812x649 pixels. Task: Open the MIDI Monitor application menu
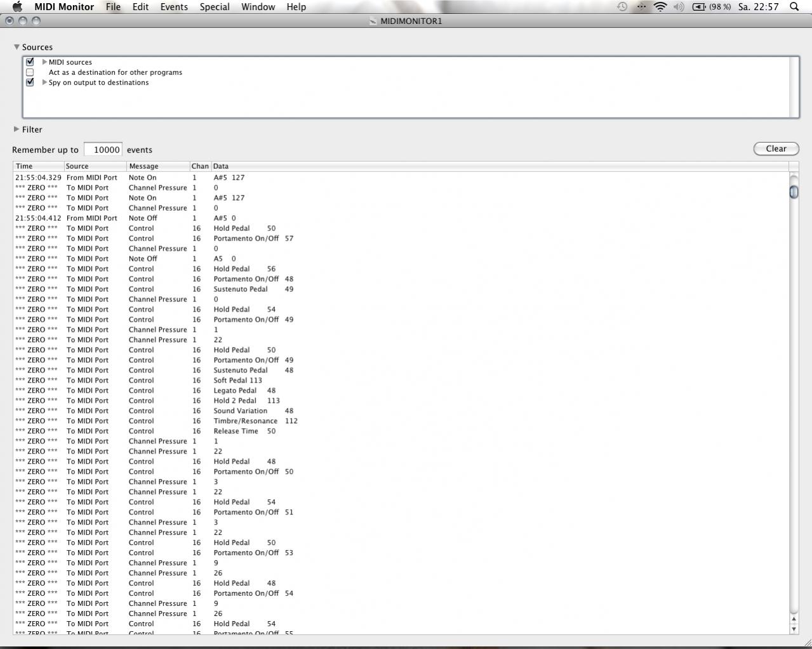64,6
